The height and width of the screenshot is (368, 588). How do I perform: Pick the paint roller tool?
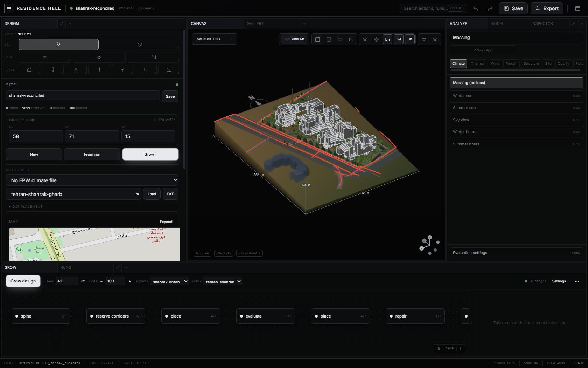coord(45,57)
